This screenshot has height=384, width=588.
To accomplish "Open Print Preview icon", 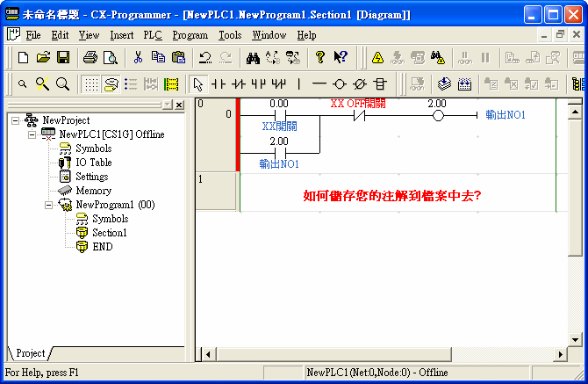I will tap(111, 57).
